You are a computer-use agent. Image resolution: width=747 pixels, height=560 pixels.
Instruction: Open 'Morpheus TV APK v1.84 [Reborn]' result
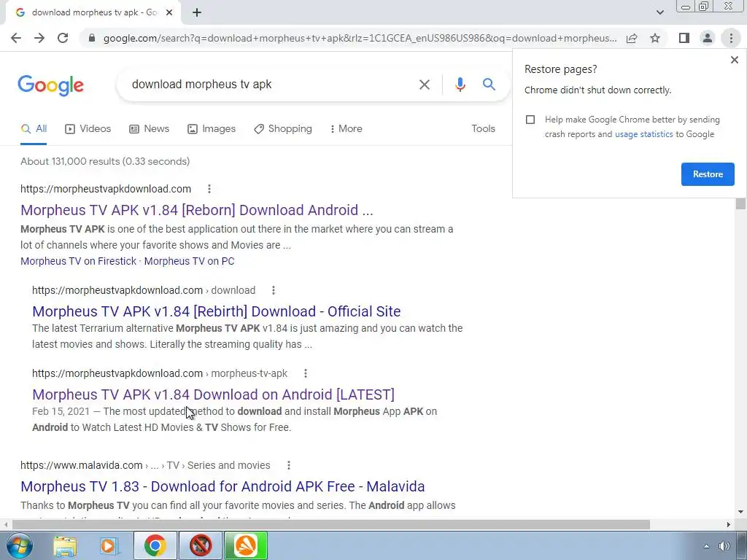tap(197, 210)
